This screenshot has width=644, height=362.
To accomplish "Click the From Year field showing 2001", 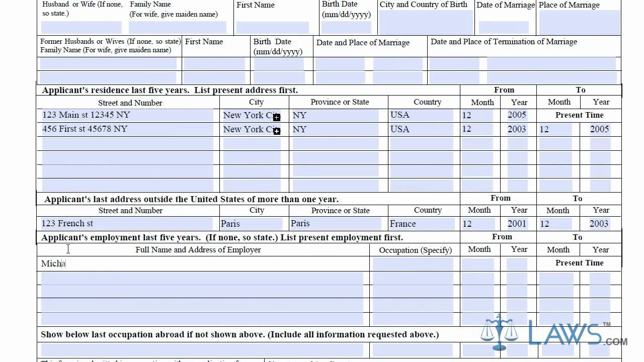I will [x=517, y=224].
